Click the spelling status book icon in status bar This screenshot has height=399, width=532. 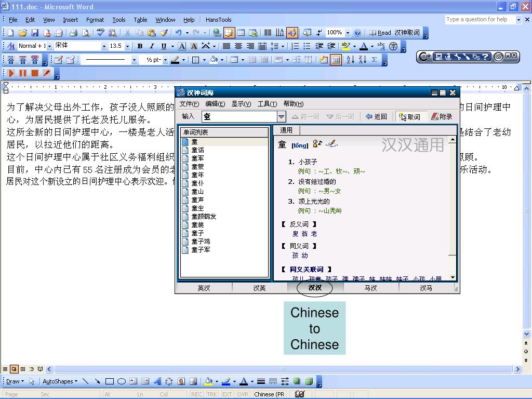click(300, 394)
